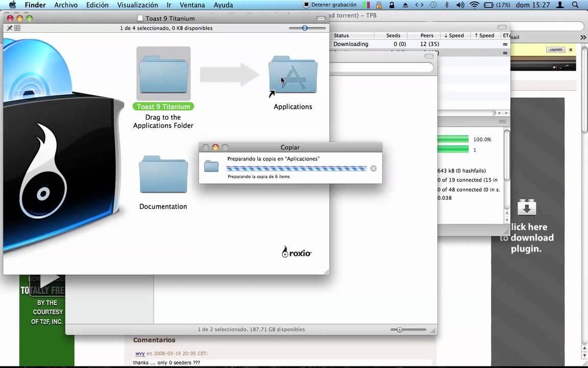
Task: Click the Toast window resize grip
Action: (326, 271)
